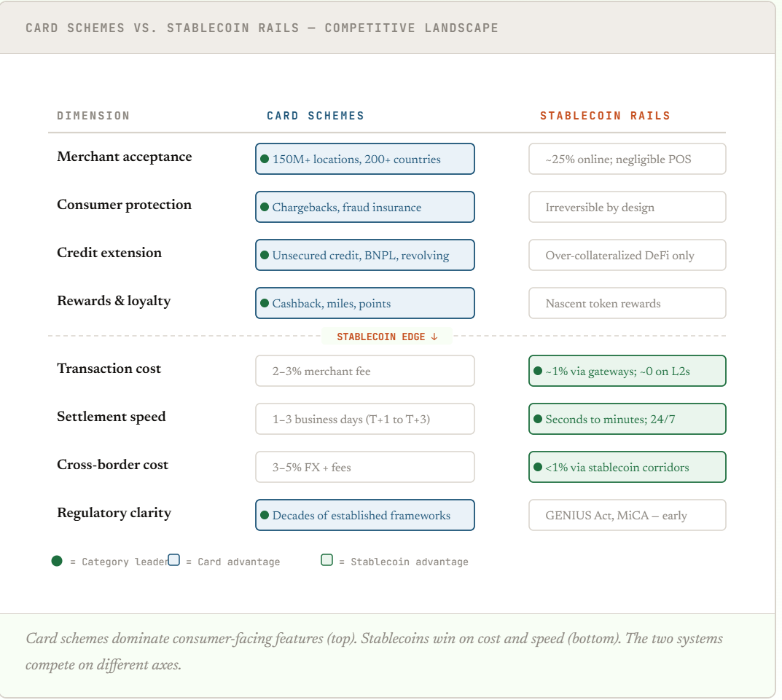Click the "Irreversible by design" cell
This screenshot has height=700, width=782.
pos(627,207)
